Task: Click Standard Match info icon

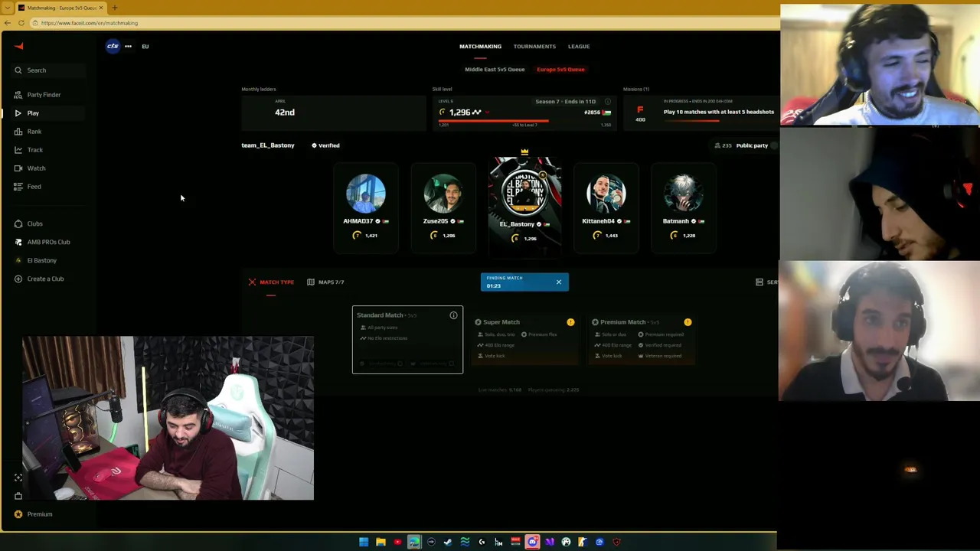Action: coord(453,315)
